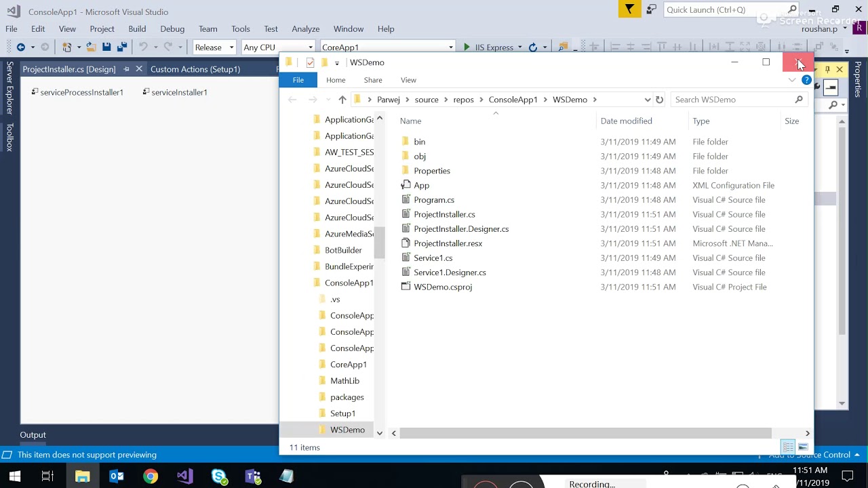The width and height of the screenshot is (868, 488).
Task: Select the WSDemo.csproj file
Action: (443, 287)
